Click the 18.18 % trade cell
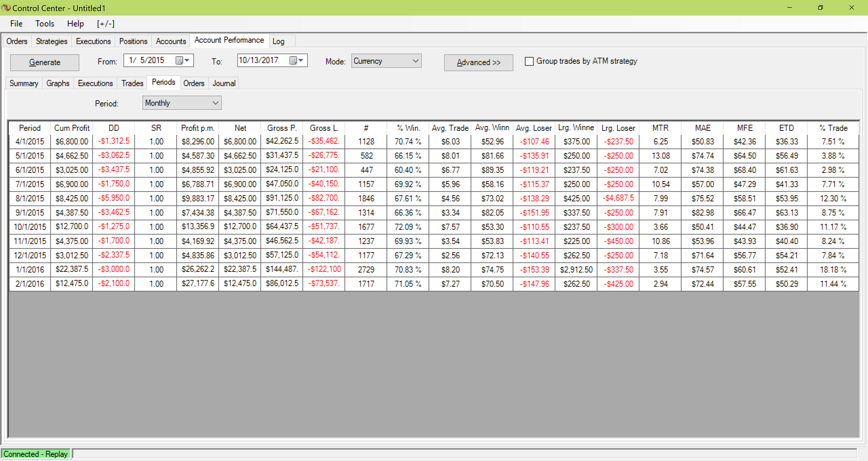The height and width of the screenshot is (461, 868). [833, 270]
